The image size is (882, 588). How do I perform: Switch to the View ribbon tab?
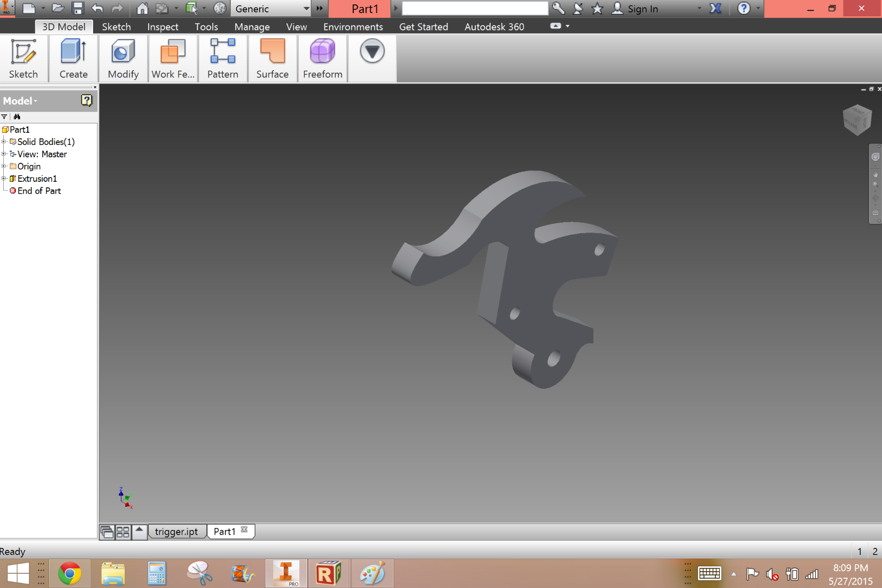[297, 27]
